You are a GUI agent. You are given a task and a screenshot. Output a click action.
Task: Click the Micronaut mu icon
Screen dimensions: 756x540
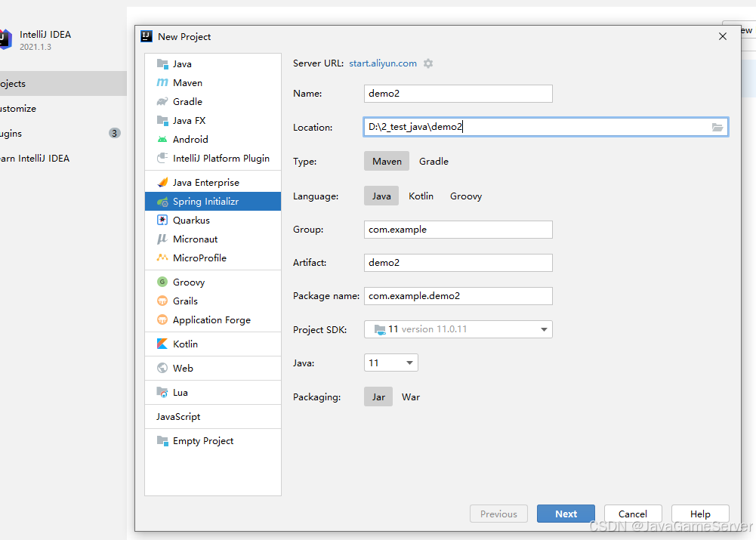tap(162, 239)
